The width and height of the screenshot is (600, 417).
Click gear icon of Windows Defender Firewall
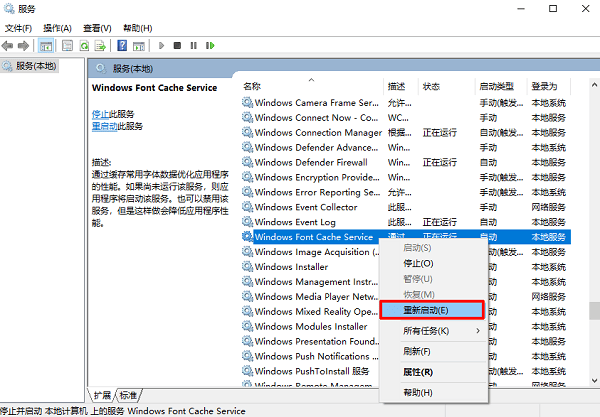248,162
